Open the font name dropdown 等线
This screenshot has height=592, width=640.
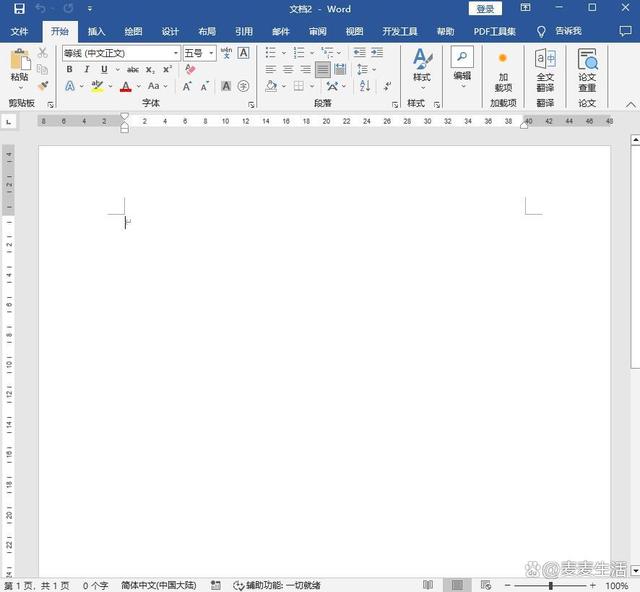coord(176,53)
